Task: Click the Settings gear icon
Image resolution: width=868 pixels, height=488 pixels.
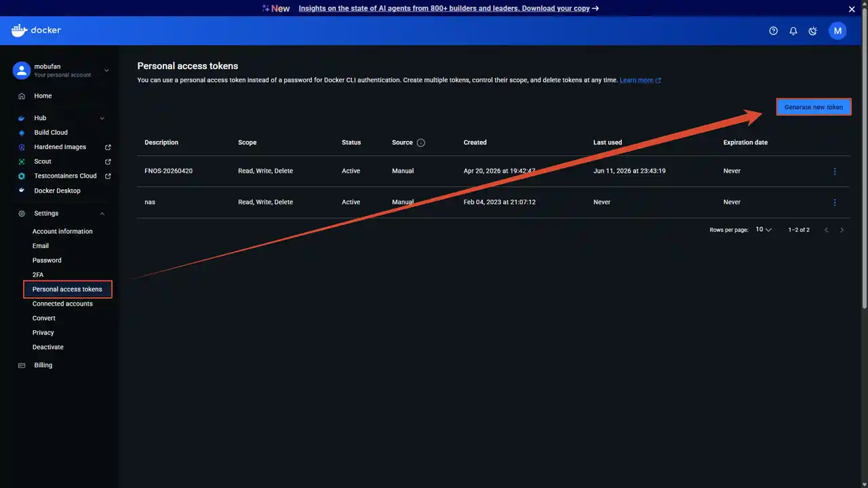Action: [22, 213]
